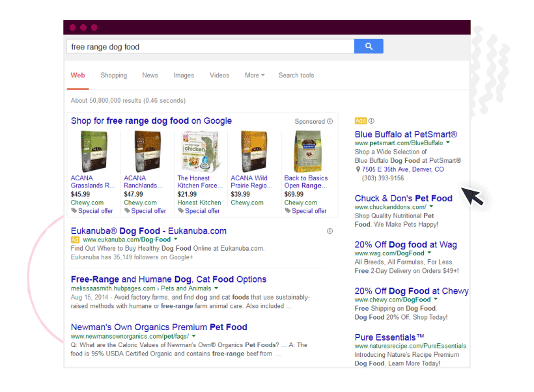The height and width of the screenshot is (392, 534).
Task: Open the arrow next to www.eukanuba.com/Dog-Food
Action: [x=175, y=239]
